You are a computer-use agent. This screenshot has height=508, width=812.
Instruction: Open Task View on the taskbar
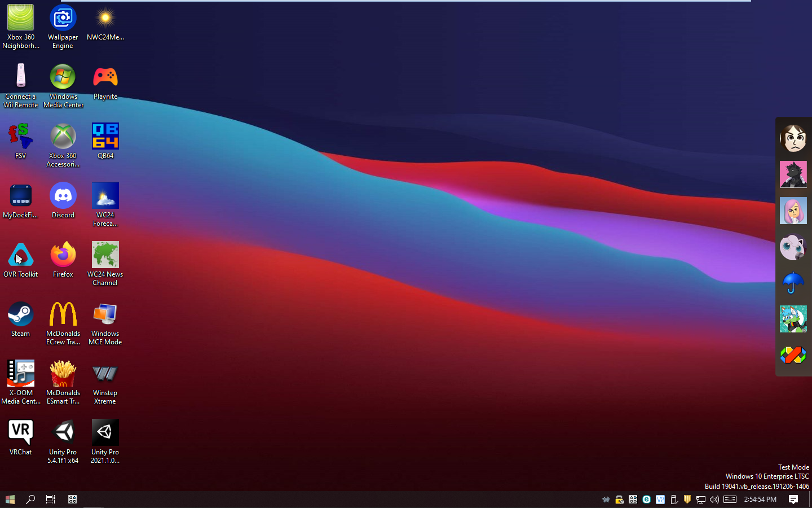[51, 500]
